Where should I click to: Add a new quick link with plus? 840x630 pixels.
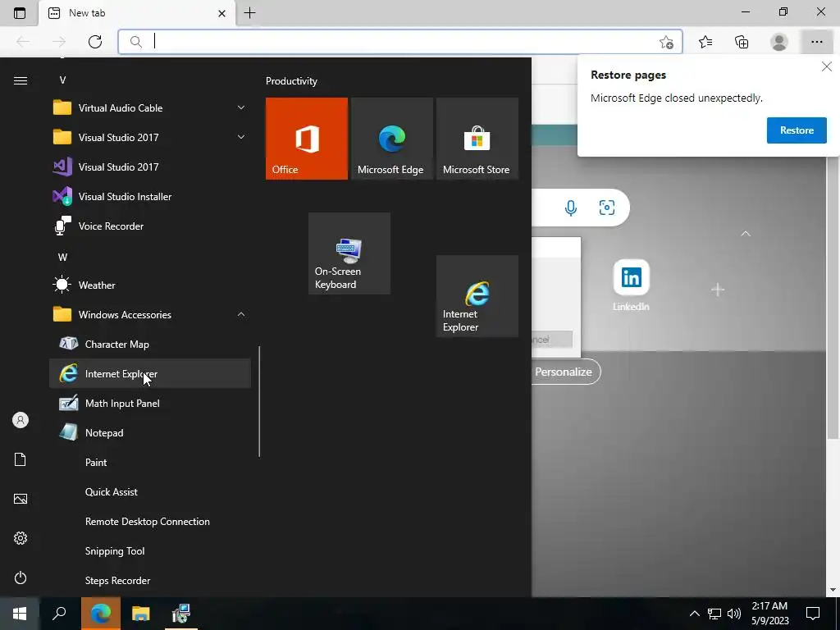[718, 290]
